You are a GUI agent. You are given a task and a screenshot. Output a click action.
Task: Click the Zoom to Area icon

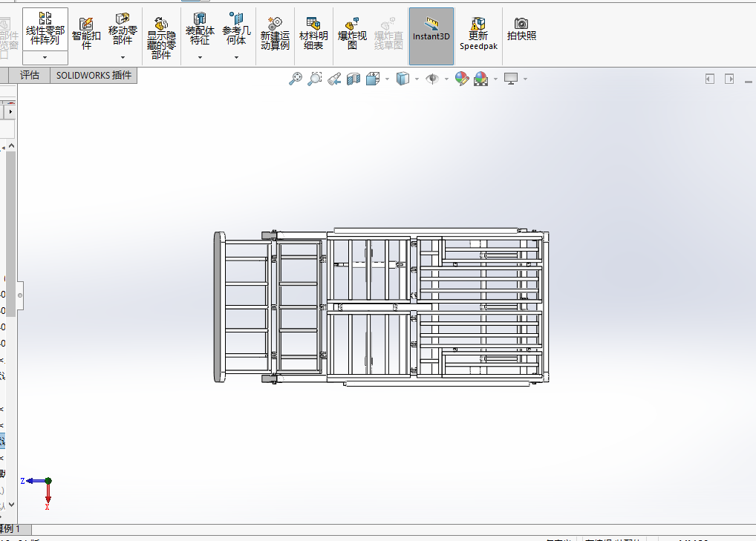315,79
